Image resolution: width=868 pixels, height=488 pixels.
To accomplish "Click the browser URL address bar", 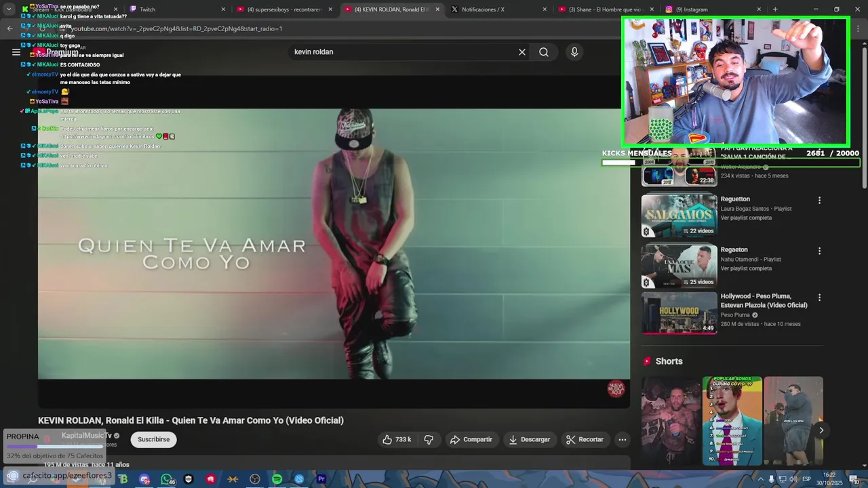I will tap(325, 28).
